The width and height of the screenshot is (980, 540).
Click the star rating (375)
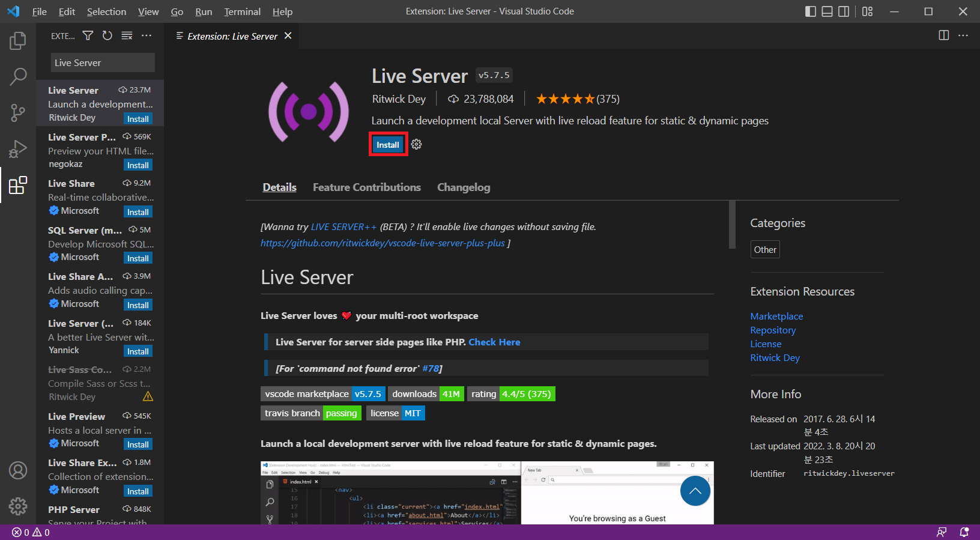578,99
